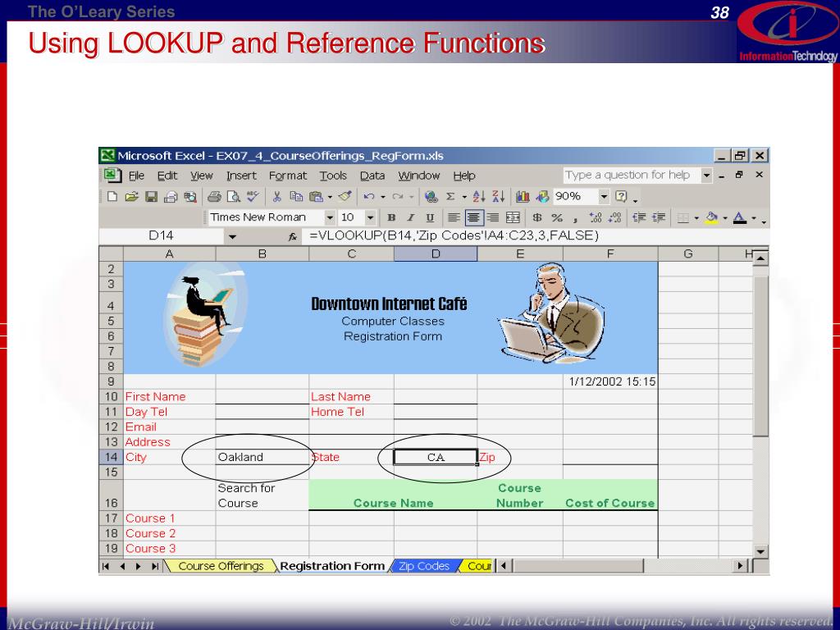Viewport: 840px width, 630px height.
Task: Click the Merge and Center icon
Action: point(514,217)
